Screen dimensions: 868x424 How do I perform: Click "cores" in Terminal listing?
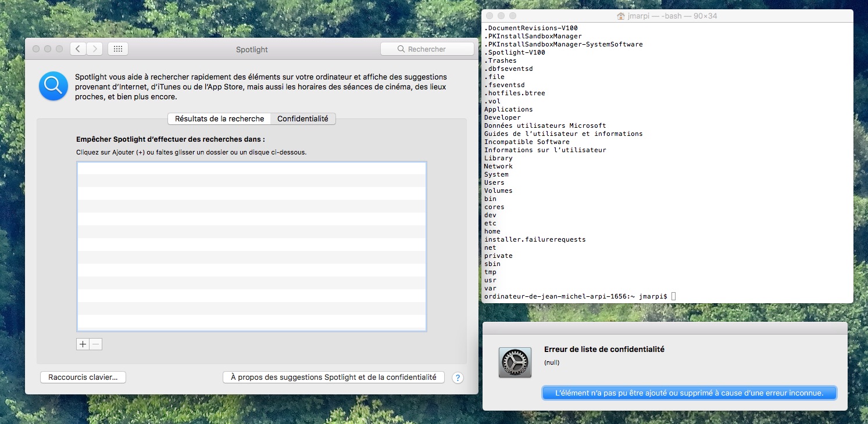click(494, 207)
